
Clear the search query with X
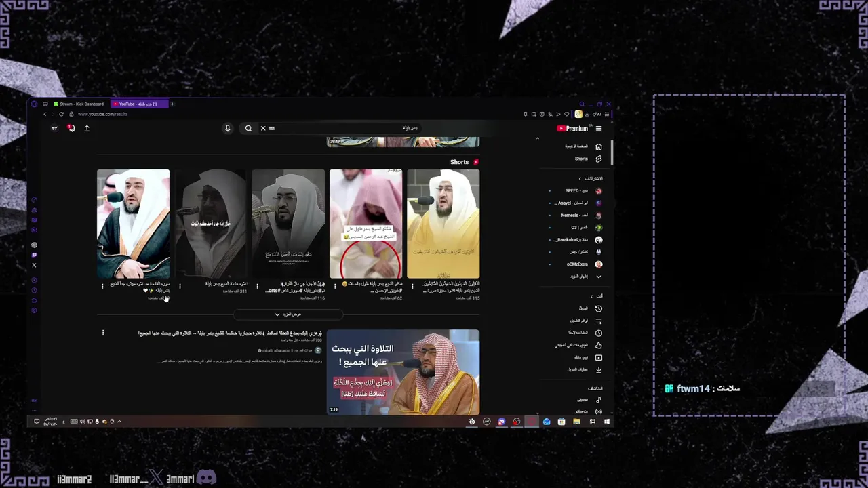click(x=263, y=128)
